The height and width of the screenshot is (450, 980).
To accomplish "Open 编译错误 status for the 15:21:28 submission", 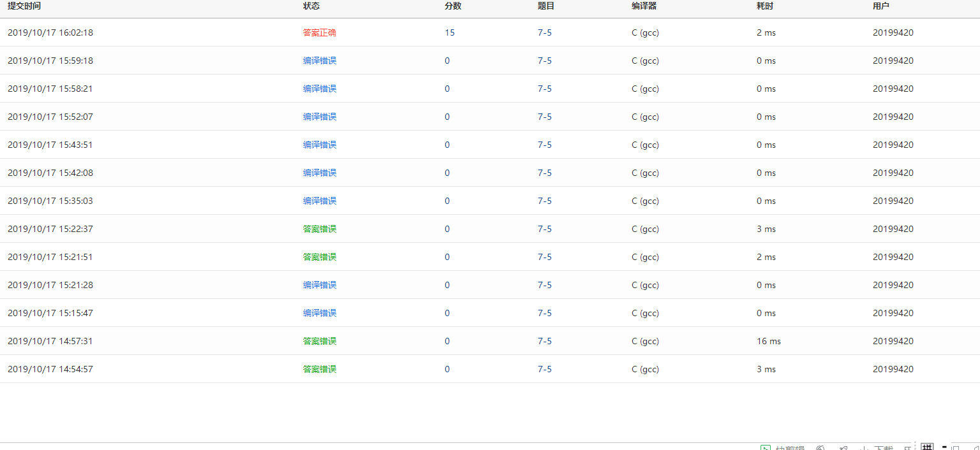I will 320,285.
